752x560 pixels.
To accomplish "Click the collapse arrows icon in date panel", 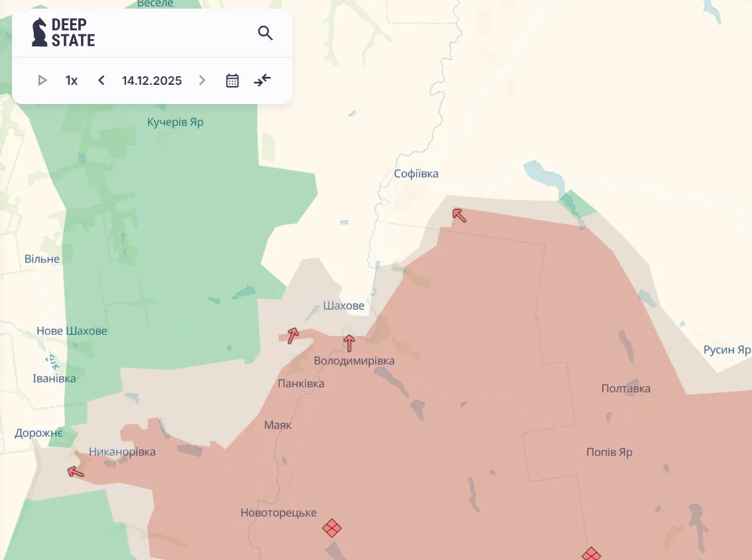I will (x=263, y=81).
